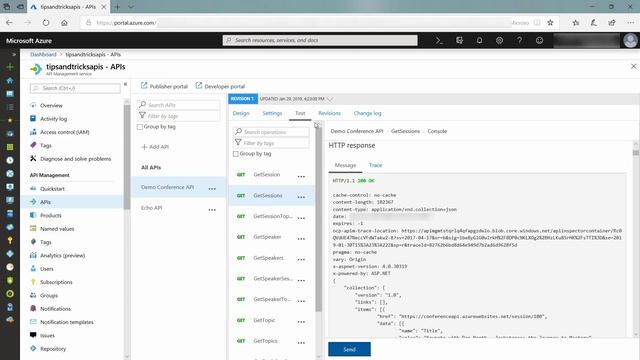This screenshot has height=360, width=640.
Task: Click the Send button
Action: coord(349,349)
